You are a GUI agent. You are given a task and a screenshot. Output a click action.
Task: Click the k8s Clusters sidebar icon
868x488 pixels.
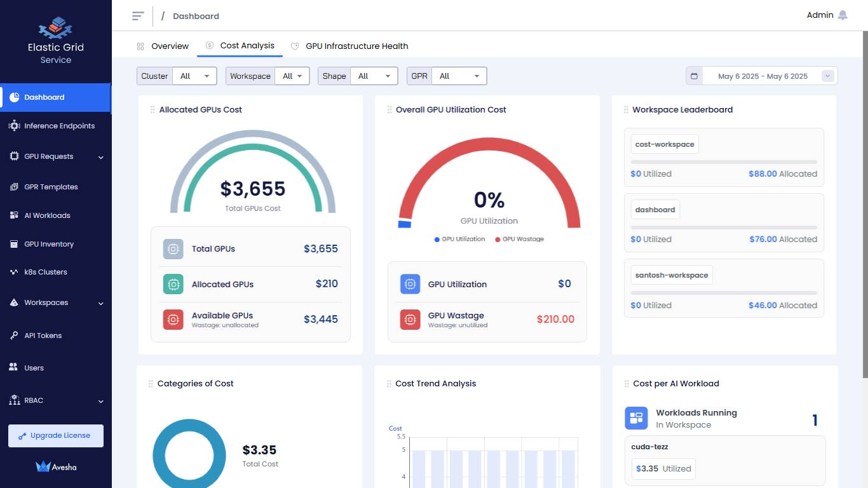click(x=14, y=272)
